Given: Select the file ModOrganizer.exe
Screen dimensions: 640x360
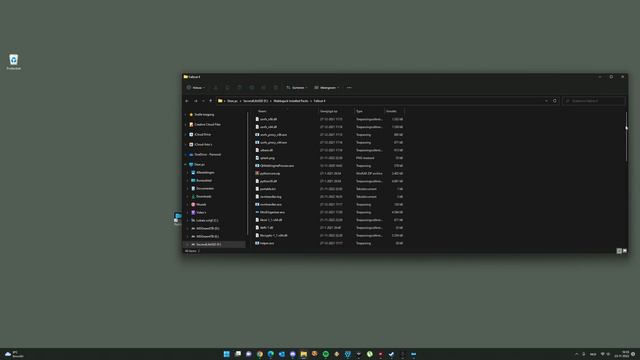Looking at the screenshot, I should click(x=272, y=212).
